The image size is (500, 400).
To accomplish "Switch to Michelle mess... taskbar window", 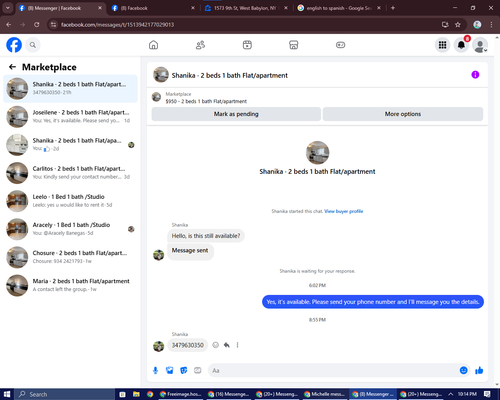I will 324,394.
